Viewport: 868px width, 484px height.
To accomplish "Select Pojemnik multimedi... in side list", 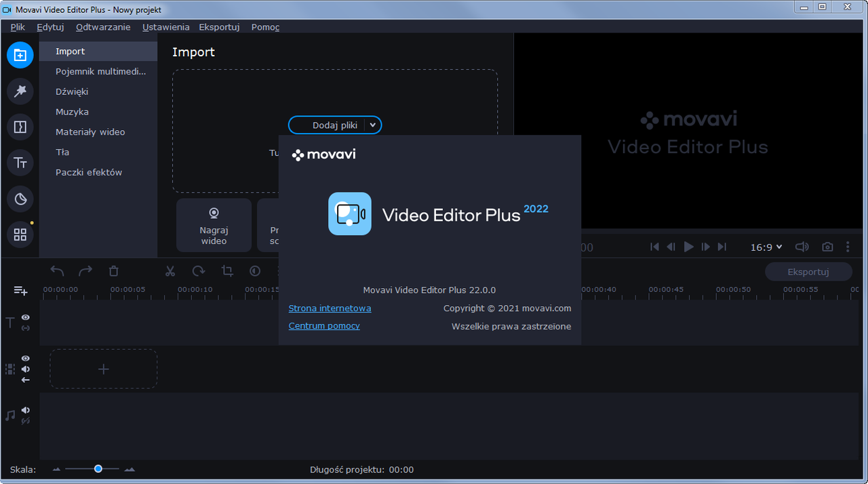I will tap(98, 71).
